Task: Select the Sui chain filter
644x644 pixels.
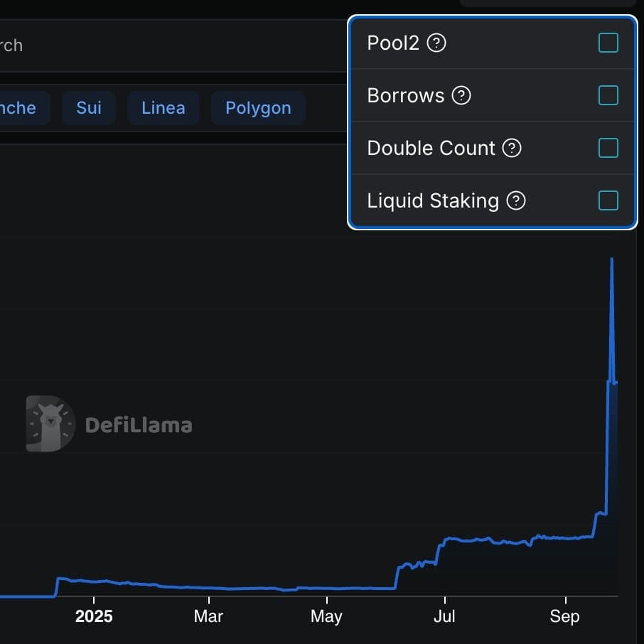Action: pyautogui.click(x=89, y=108)
